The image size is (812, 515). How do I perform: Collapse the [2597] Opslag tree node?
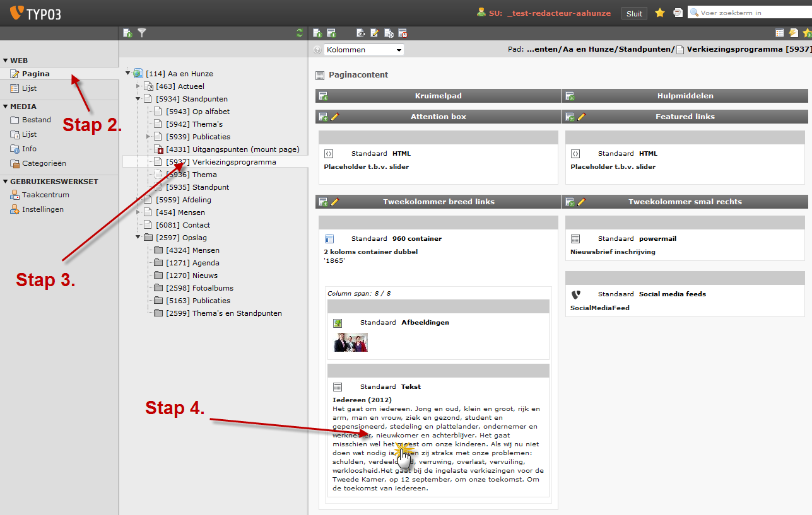coord(138,237)
